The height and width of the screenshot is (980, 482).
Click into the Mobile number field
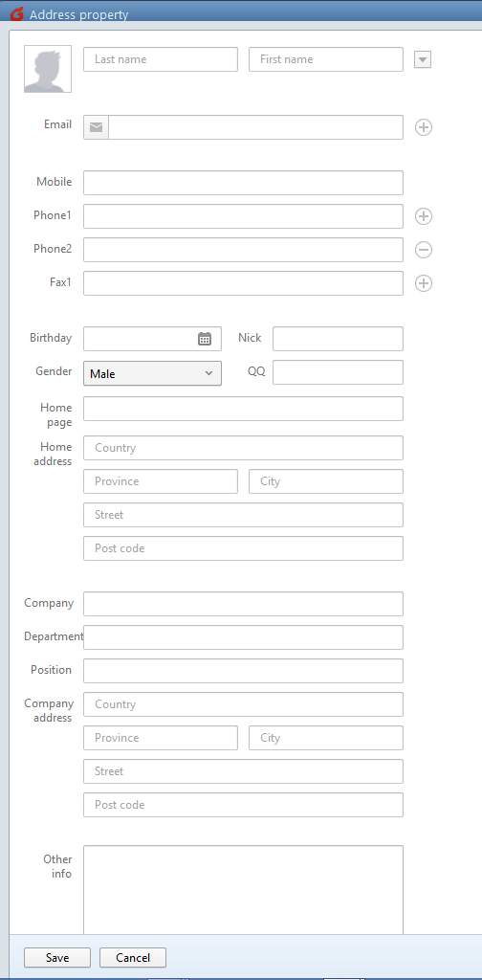[x=244, y=183]
